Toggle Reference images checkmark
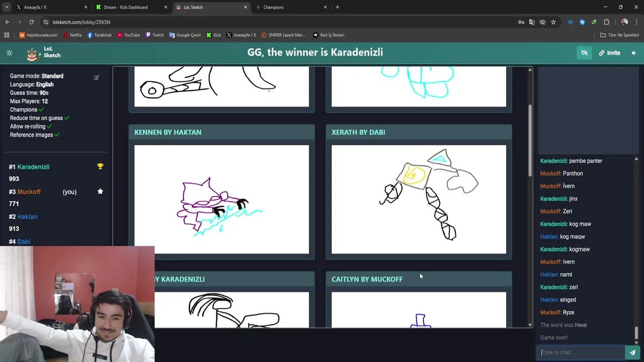The width and height of the screenshot is (644, 362). (57, 135)
